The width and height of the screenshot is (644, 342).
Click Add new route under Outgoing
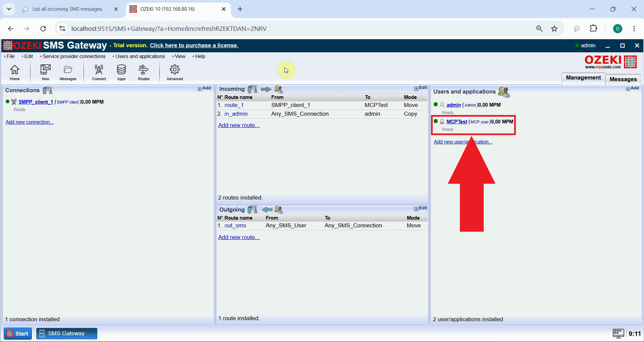[239, 237]
